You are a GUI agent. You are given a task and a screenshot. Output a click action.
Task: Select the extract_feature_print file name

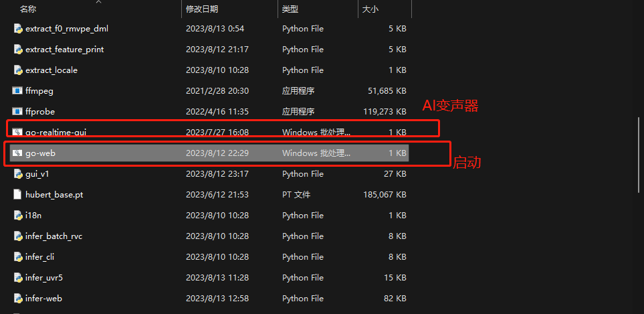(64, 50)
